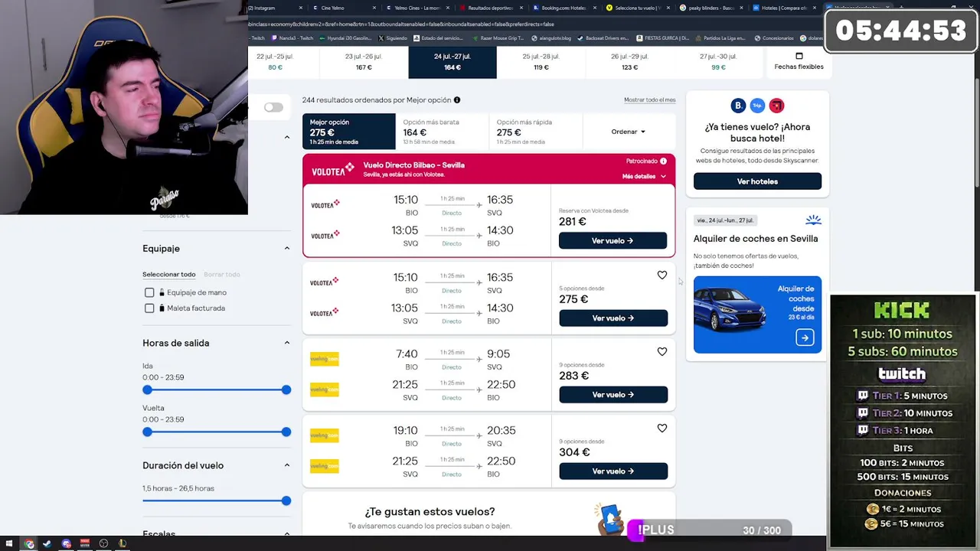The height and width of the screenshot is (551, 980).
Task: Collapse the Horas de salida section
Action: pyautogui.click(x=287, y=343)
